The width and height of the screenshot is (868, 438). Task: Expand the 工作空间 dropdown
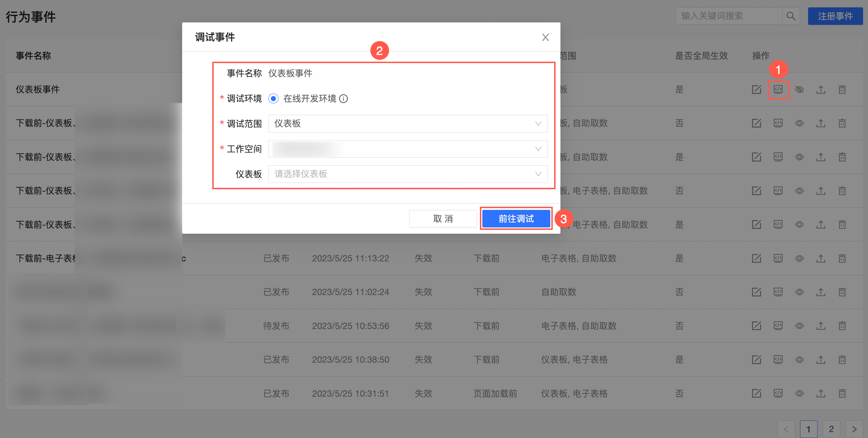pyautogui.click(x=408, y=149)
